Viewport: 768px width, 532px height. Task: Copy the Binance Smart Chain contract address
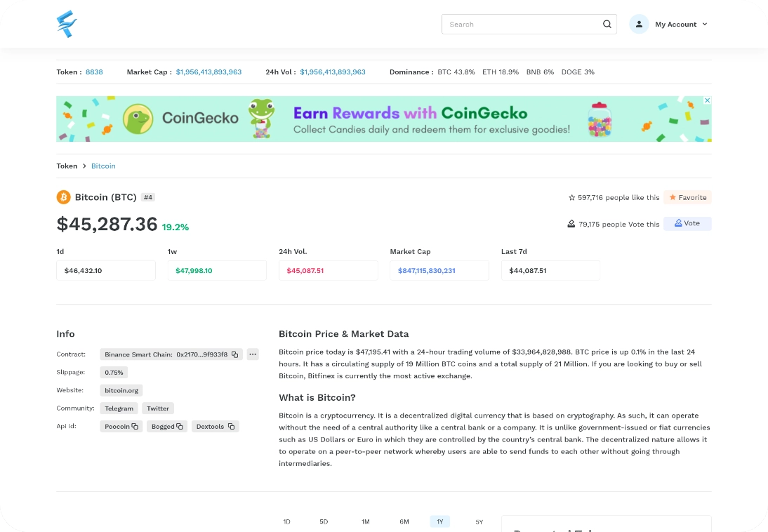pos(235,354)
